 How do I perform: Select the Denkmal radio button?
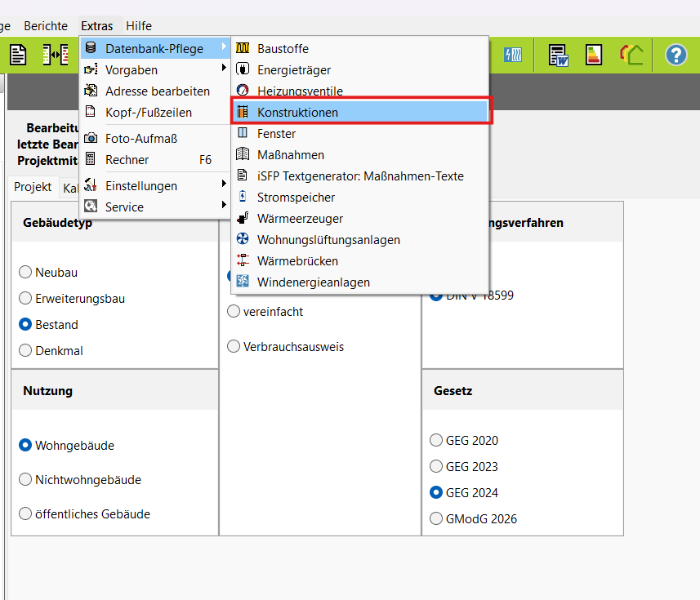(25, 351)
